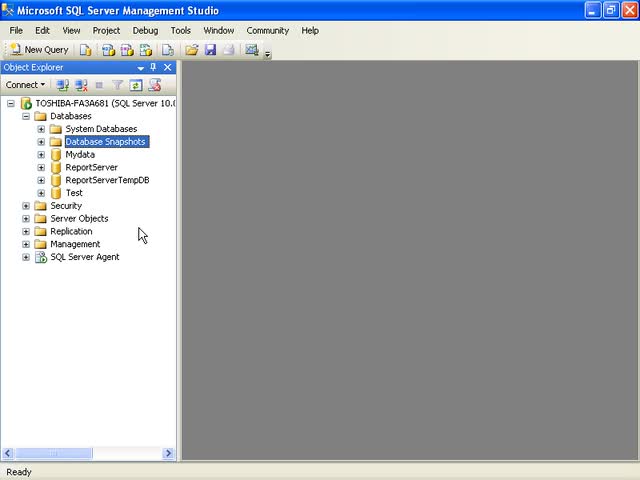
Task: Expand the System Databases folder
Action: [41, 129]
